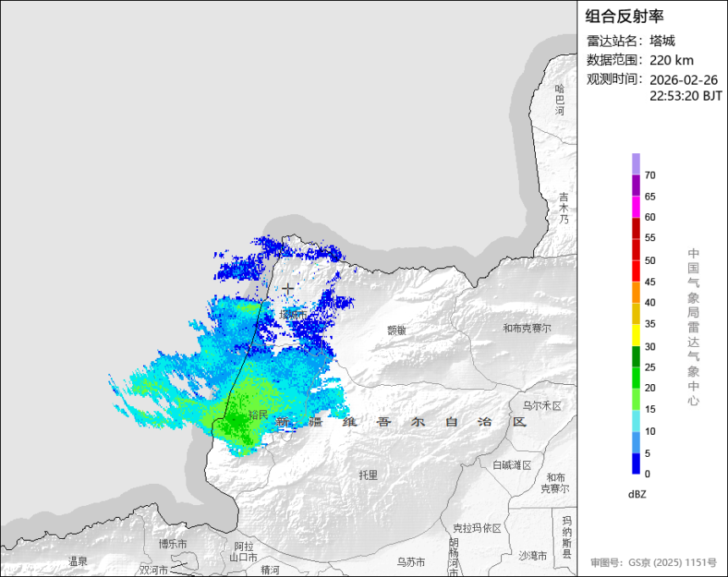This screenshot has height=577, width=728.
Task: Click the 沙湾市 map label
Action: pos(532,556)
